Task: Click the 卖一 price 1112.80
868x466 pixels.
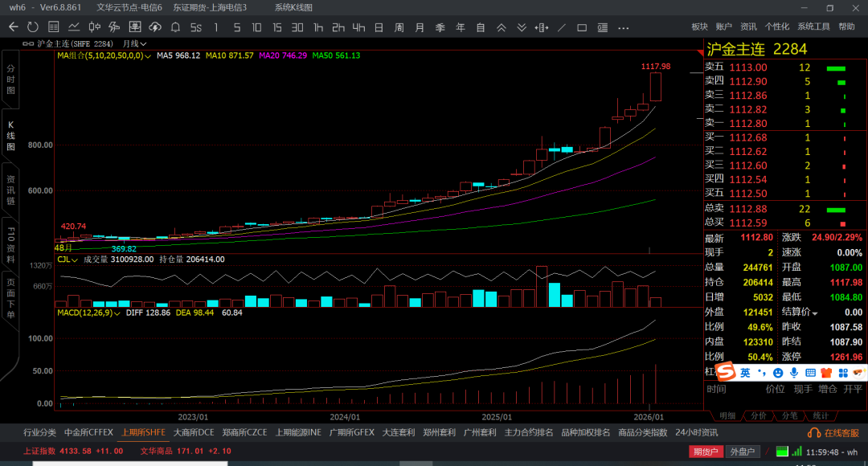Action: [x=747, y=124]
